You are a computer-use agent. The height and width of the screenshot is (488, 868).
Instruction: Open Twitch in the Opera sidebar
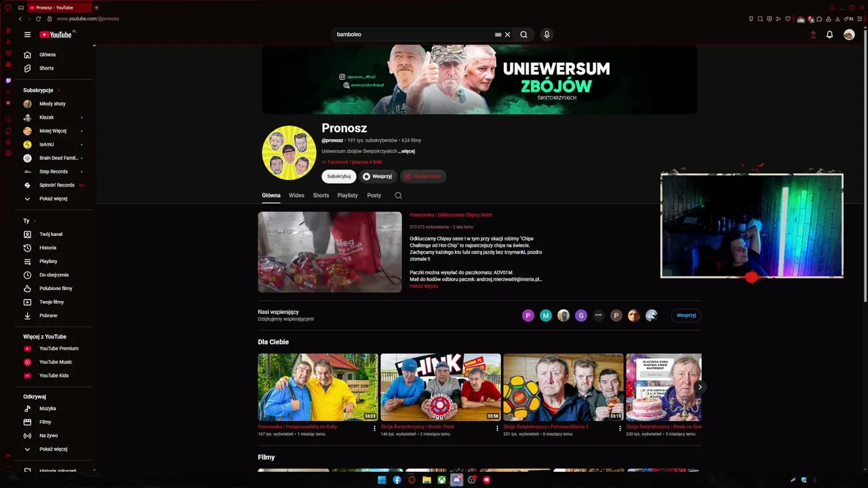coord(8,81)
